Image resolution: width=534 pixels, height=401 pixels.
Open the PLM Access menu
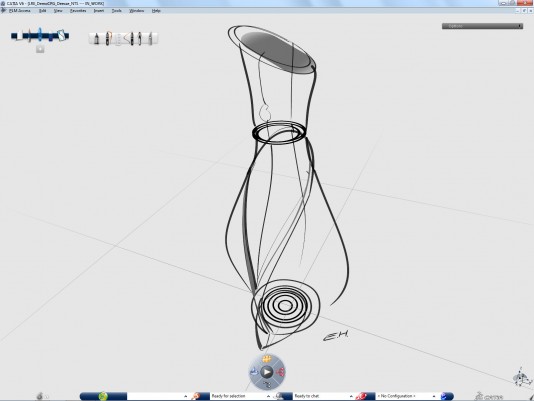19,11
